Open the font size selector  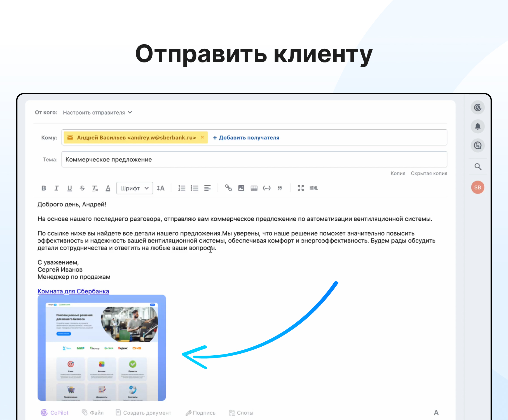[x=161, y=188]
